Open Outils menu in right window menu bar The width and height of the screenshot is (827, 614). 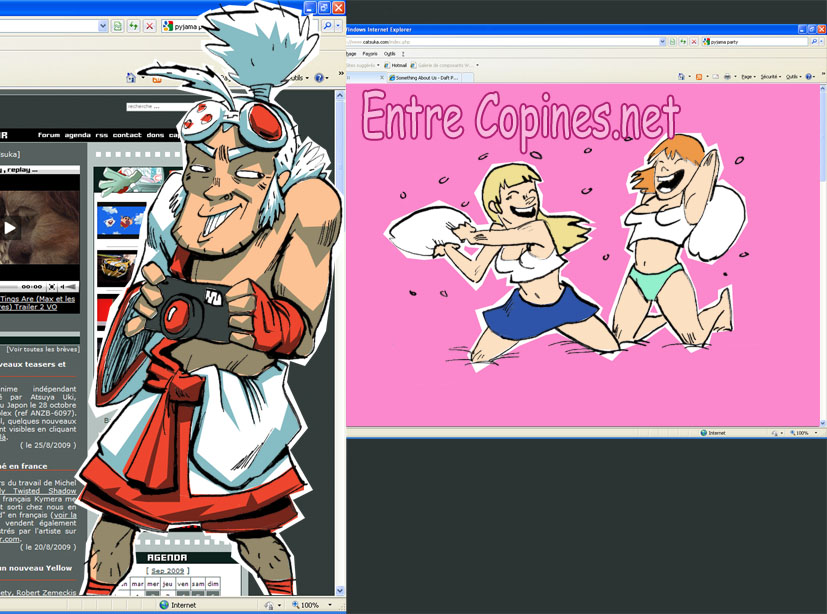pyautogui.click(x=390, y=54)
